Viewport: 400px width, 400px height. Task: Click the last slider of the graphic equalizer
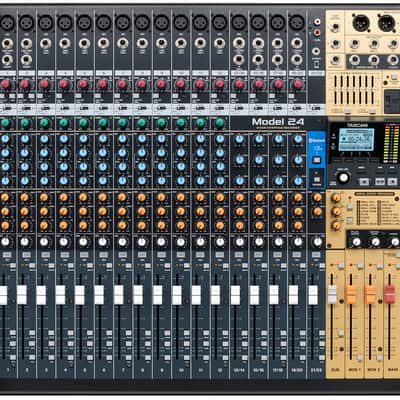point(373,90)
